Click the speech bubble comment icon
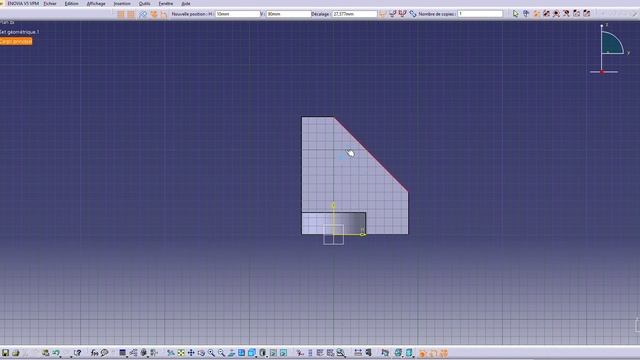 coord(104,353)
